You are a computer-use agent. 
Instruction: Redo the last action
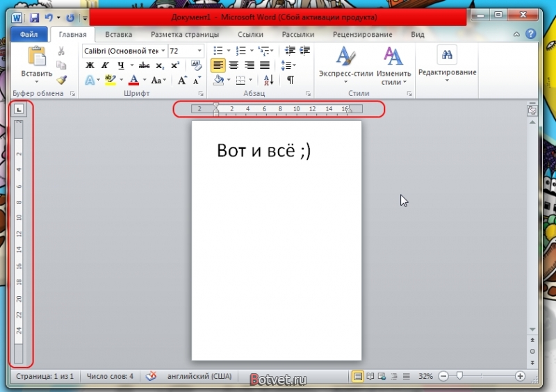tap(70, 17)
